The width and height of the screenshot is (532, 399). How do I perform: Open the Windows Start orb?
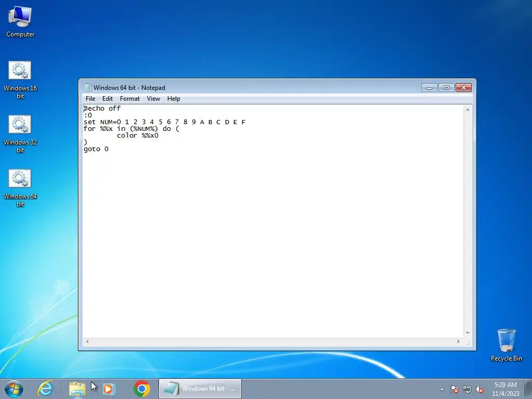[14, 389]
